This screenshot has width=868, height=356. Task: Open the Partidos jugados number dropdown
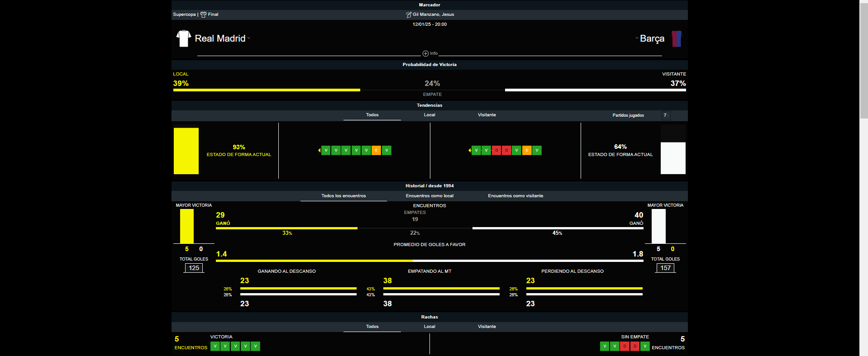(x=666, y=115)
